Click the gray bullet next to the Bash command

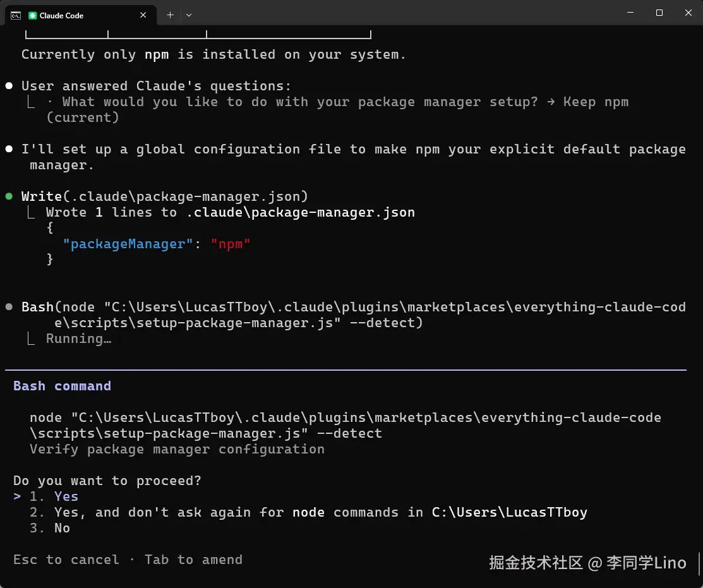[9, 307]
